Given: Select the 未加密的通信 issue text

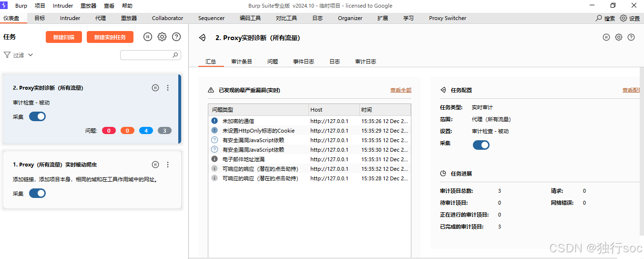Looking at the screenshot, I should [238, 121].
